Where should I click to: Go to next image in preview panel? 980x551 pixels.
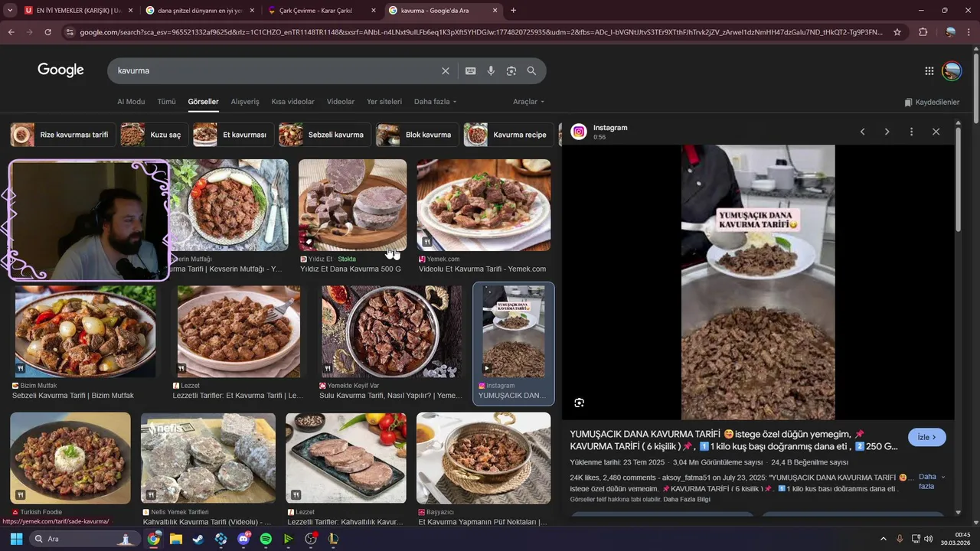887,132
